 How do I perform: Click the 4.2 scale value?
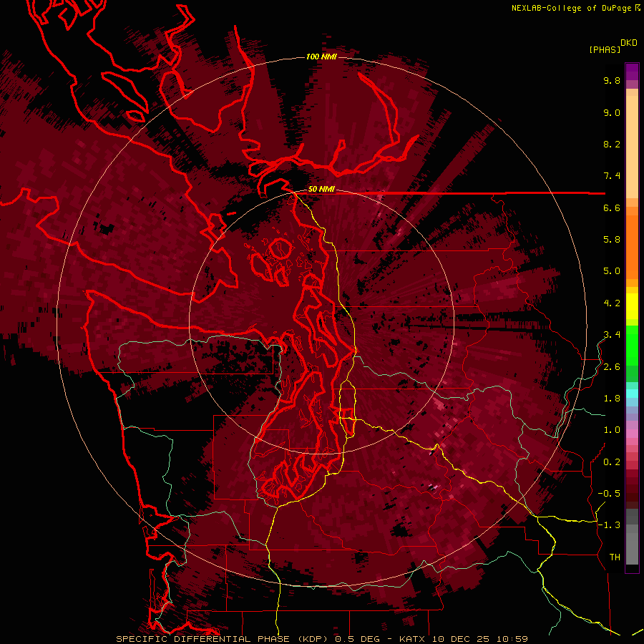click(x=612, y=303)
